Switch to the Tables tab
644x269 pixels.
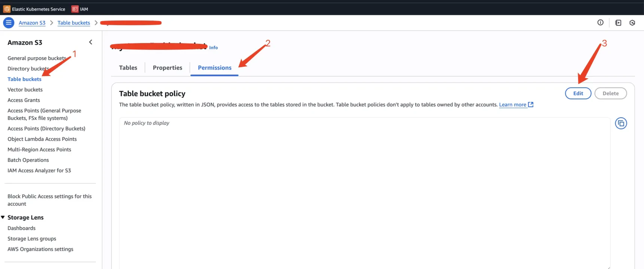coord(128,68)
